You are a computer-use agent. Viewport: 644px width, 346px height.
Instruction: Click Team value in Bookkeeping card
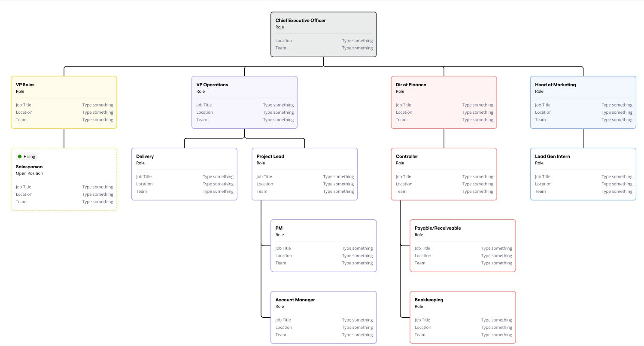(496, 335)
